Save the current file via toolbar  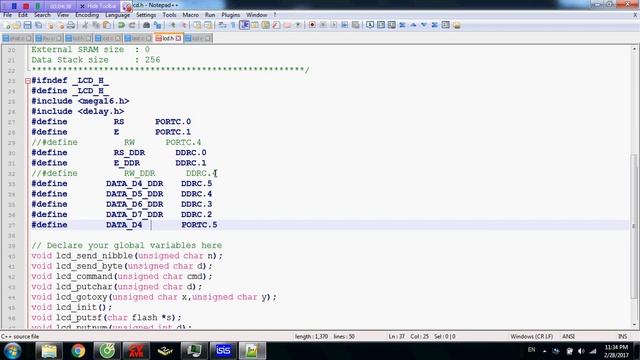tap(27, 25)
